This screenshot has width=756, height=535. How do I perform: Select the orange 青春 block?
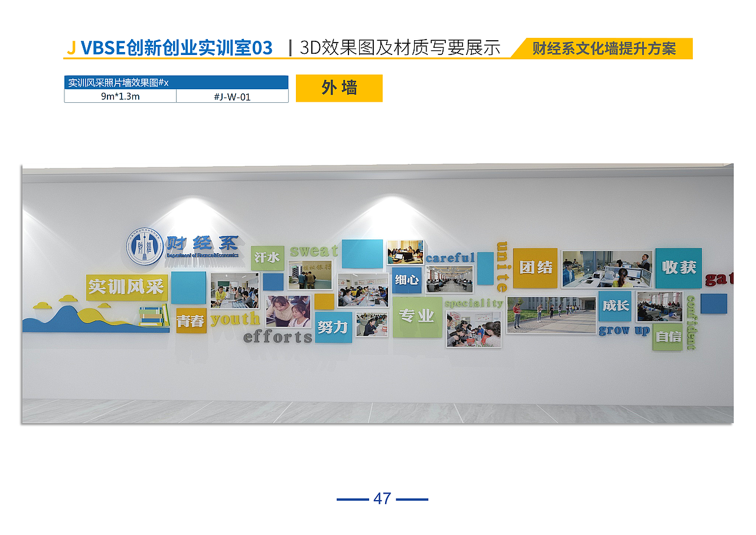191,320
